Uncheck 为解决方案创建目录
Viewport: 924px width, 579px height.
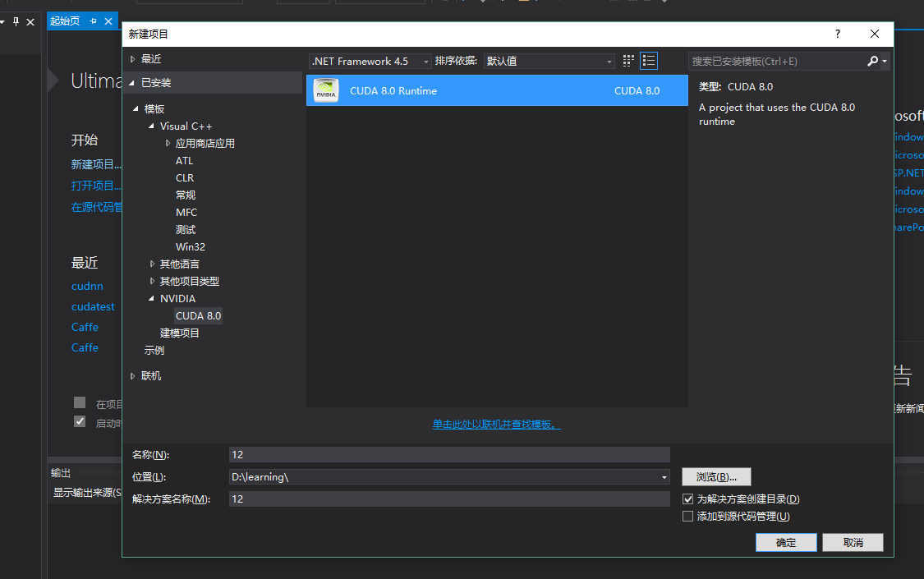tap(687, 499)
